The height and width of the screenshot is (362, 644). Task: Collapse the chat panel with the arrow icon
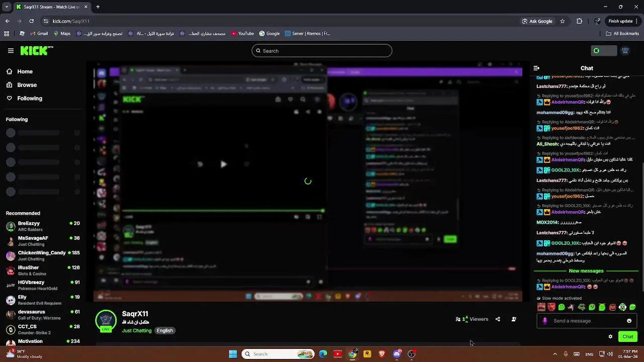536,68
